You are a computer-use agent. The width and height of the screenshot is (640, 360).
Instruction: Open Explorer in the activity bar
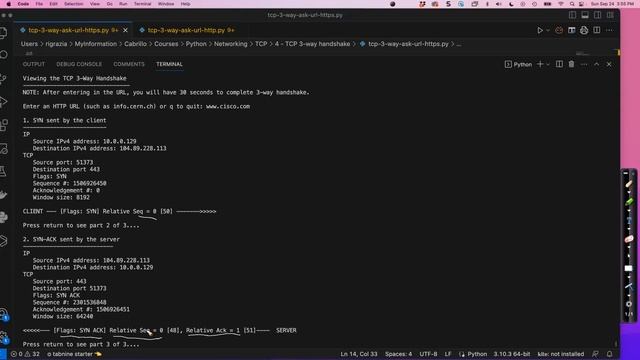(4, 33)
